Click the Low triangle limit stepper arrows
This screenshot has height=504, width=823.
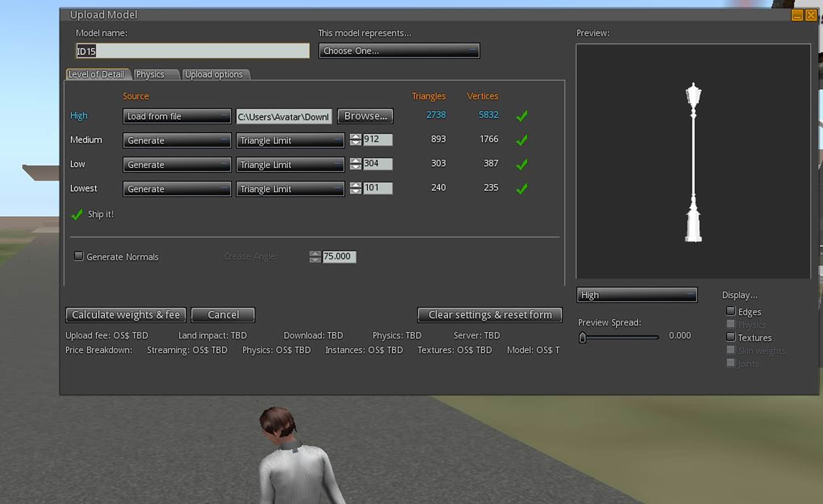pyautogui.click(x=355, y=164)
